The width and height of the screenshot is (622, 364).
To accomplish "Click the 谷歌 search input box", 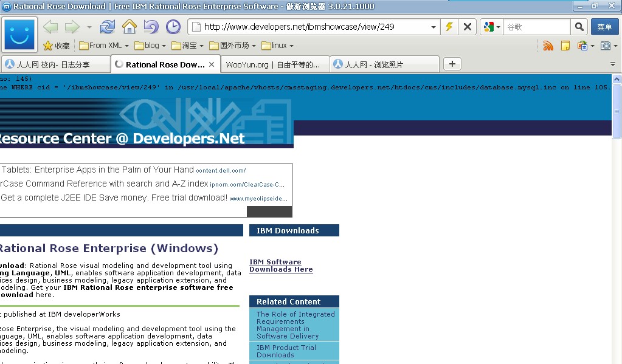I will [x=537, y=27].
